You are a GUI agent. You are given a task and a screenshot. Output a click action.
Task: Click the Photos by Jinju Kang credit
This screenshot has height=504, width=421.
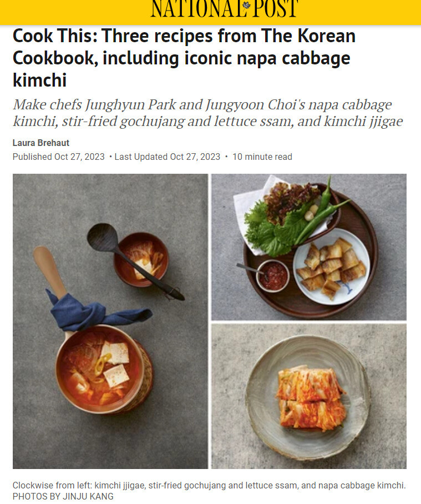click(63, 496)
